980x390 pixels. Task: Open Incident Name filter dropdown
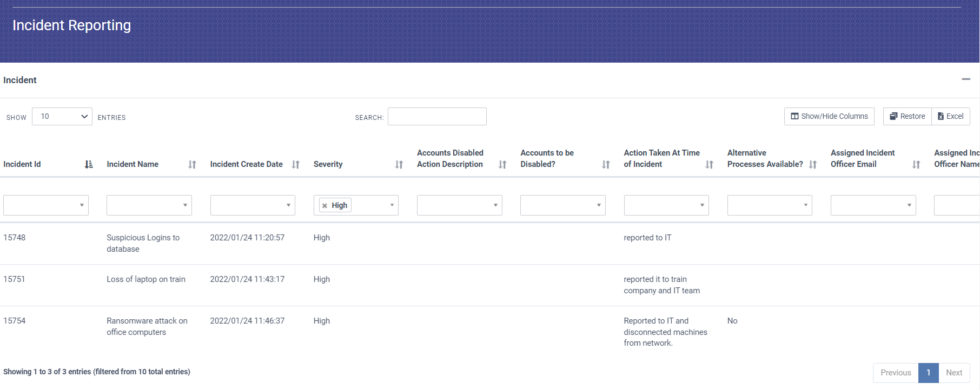tap(149, 205)
